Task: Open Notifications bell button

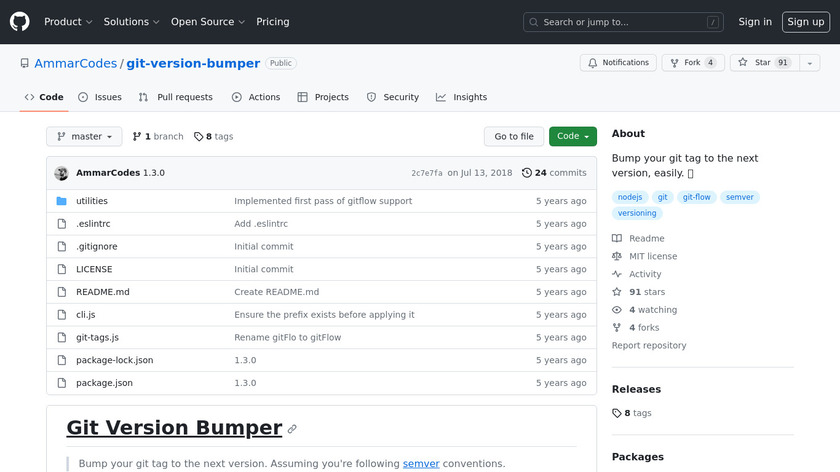Action: tap(618, 63)
